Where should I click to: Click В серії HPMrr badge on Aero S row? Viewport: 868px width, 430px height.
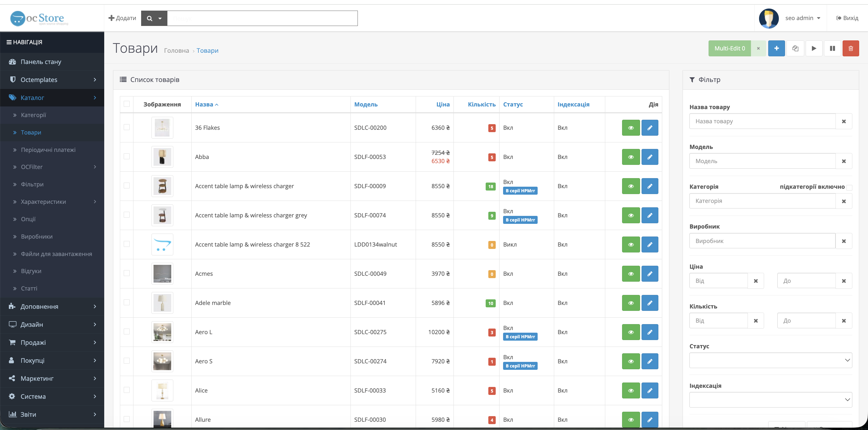pyautogui.click(x=520, y=366)
